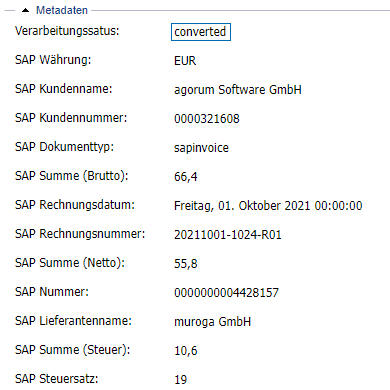
Task: Select the 'agorum Software GmbH' value
Action: [238, 90]
